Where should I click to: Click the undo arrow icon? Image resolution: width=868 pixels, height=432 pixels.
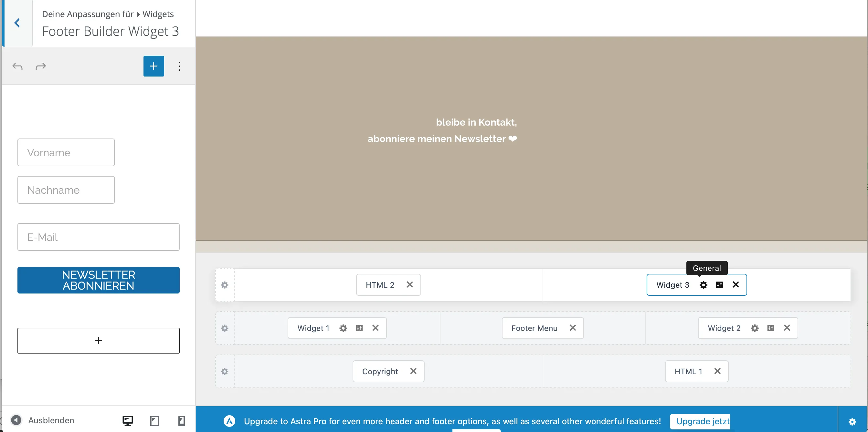click(x=17, y=66)
